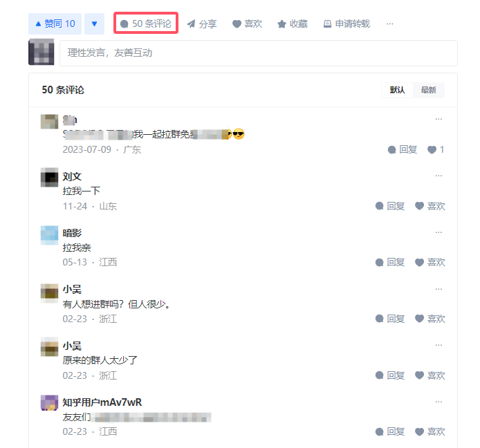Toggle heart on first comment with 1 like
The width and height of the screenshot is (480, 448).
(436, 149)
